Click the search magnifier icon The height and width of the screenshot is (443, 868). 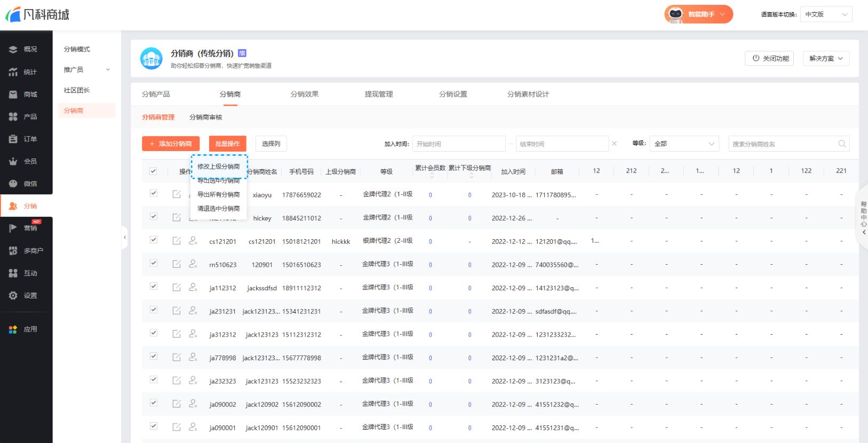coord(842,144)
